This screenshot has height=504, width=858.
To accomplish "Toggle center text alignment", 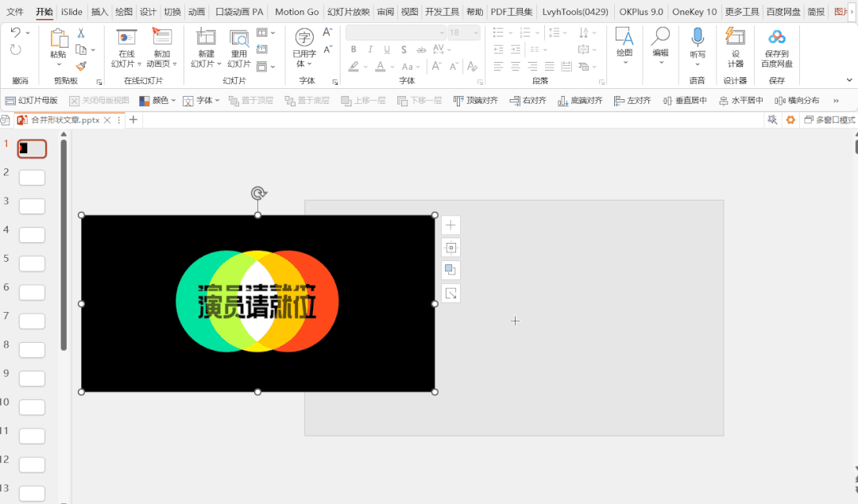I will tap(516, 67).
